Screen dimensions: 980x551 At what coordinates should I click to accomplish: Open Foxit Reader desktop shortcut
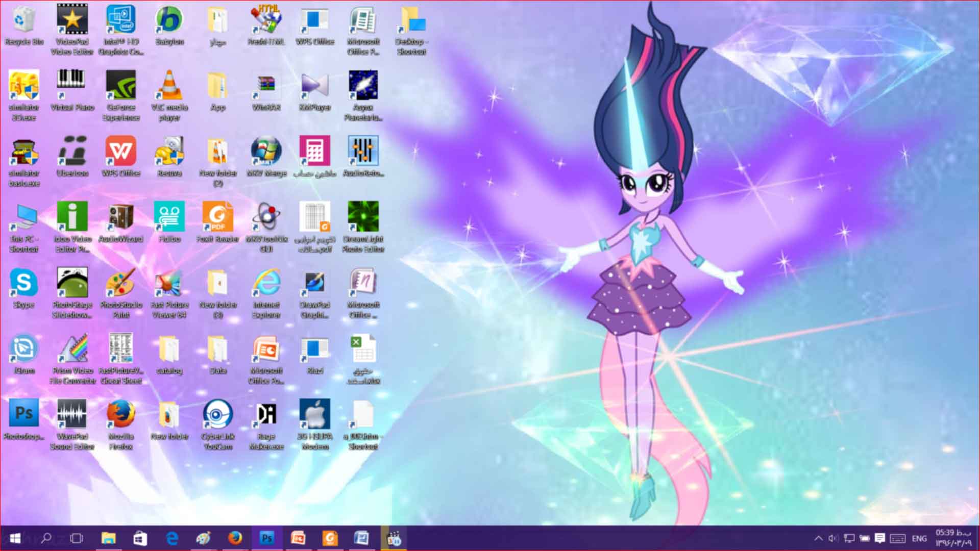(218, 222)
